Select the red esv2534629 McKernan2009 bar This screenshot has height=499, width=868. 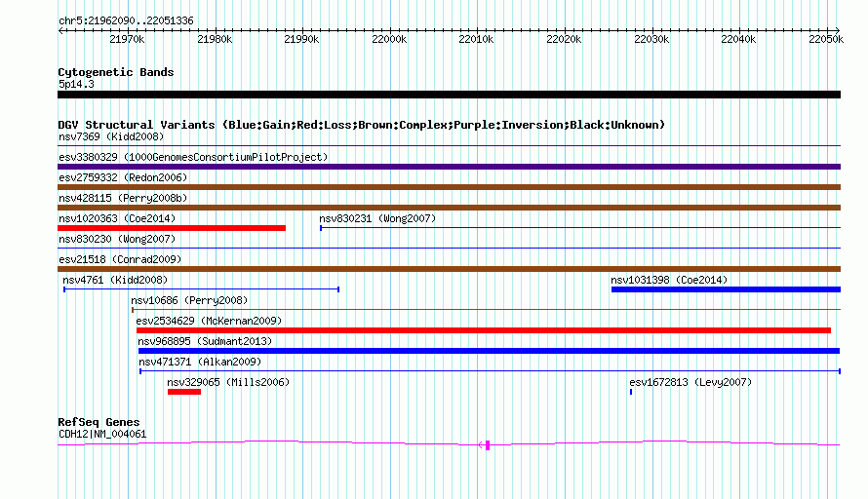(x=484, y=330)
